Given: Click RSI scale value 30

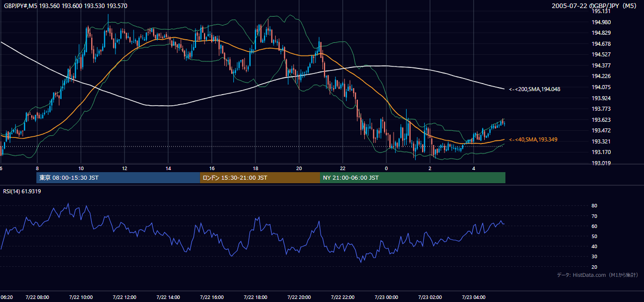Looking at the screenshot, I should click(x=595, y=256).
